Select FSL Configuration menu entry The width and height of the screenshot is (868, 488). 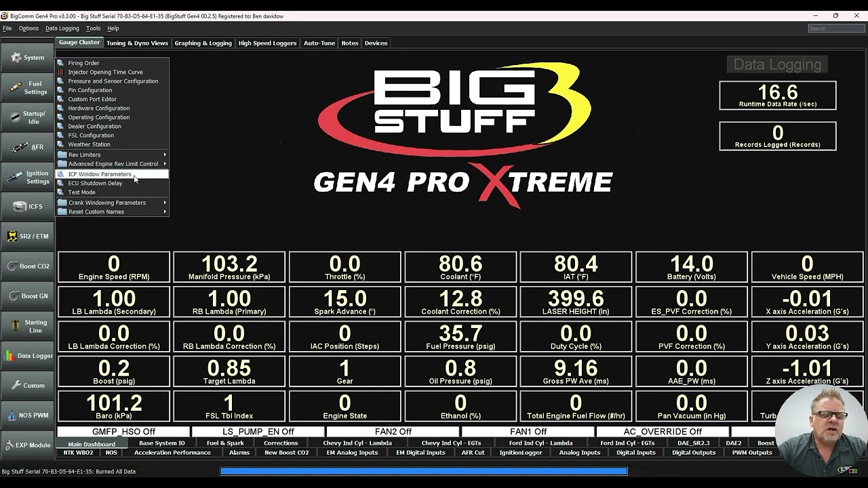(x=112, y=136)
